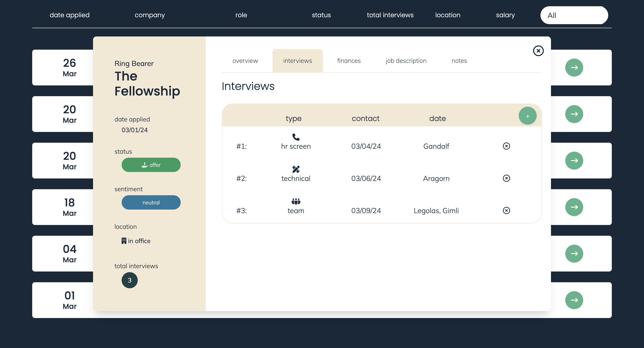Click the 18 Mar date card
This screenshot has width=644, height=348.
(x=70, y=207)
